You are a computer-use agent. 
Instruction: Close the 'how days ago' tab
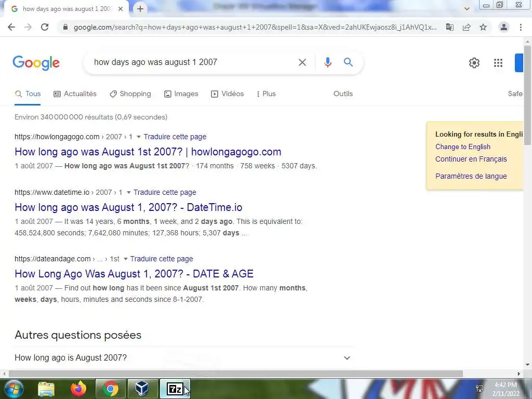pyautogui.click(x=121, y=9)
